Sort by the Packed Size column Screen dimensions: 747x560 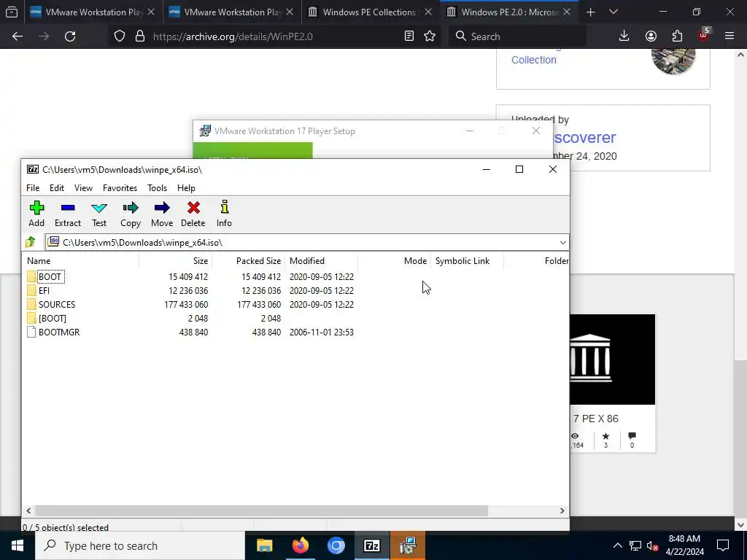(x=248, y=261)
